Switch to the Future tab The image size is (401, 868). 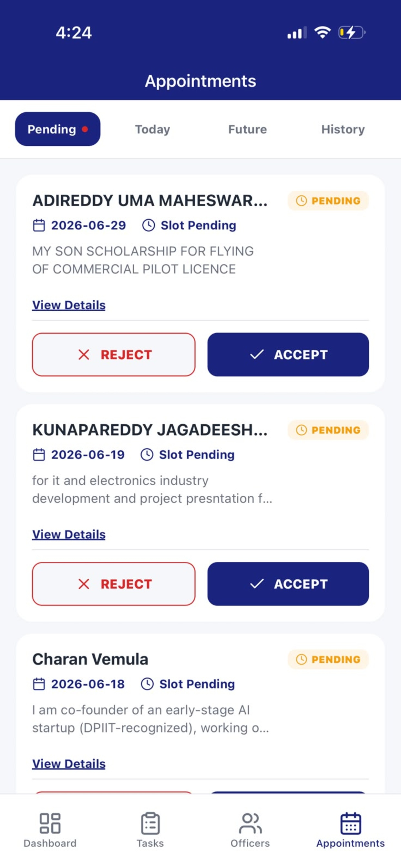[248, 129]
